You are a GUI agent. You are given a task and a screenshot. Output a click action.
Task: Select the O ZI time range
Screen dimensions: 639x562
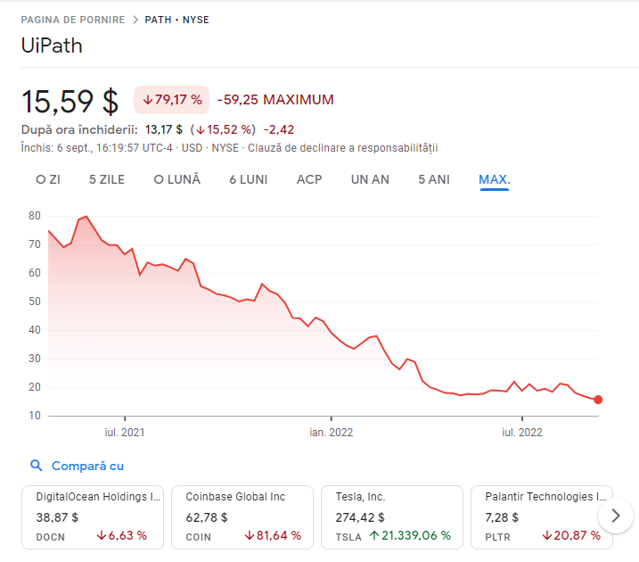[48, 180]
